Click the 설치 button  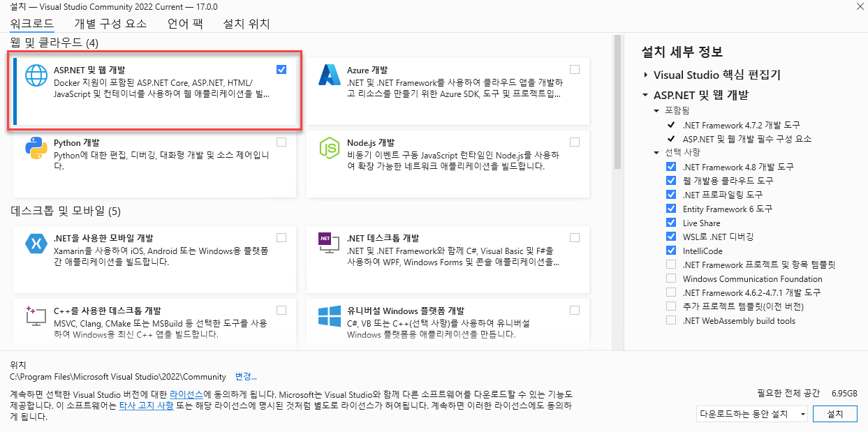point(835,413)
